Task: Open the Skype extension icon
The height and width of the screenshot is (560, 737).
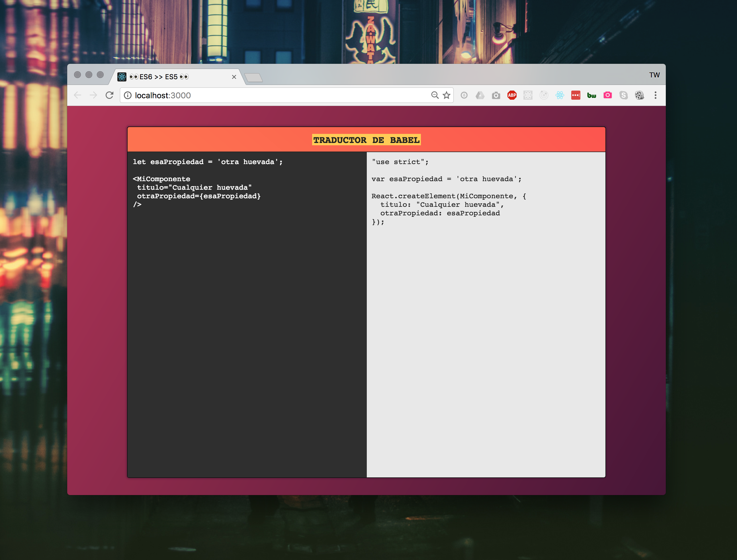Action: click(623, 95)
